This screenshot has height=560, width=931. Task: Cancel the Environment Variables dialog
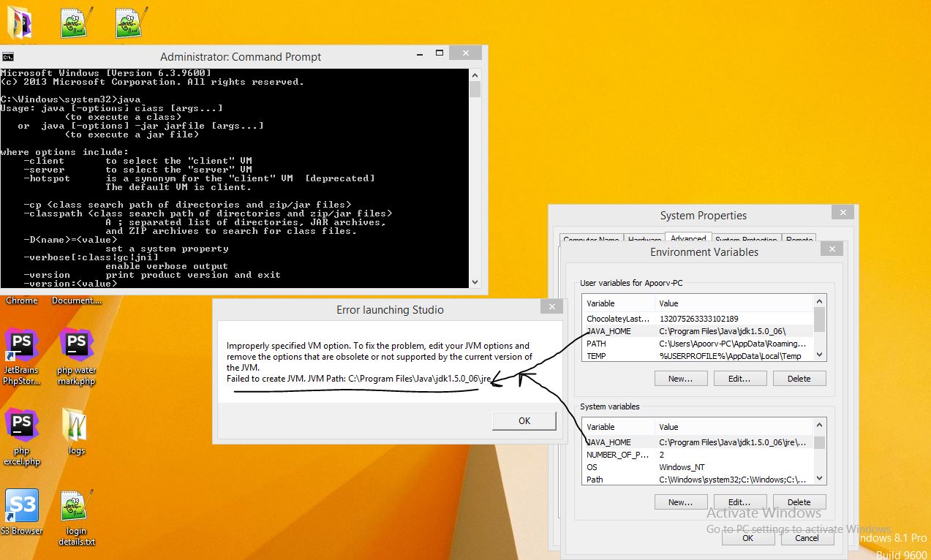pos(807,538)
